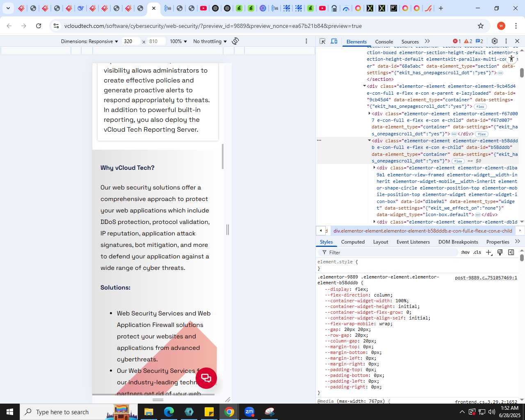Open the No throttling dropdown
525x420 pixels.
(x=210, y=41)
